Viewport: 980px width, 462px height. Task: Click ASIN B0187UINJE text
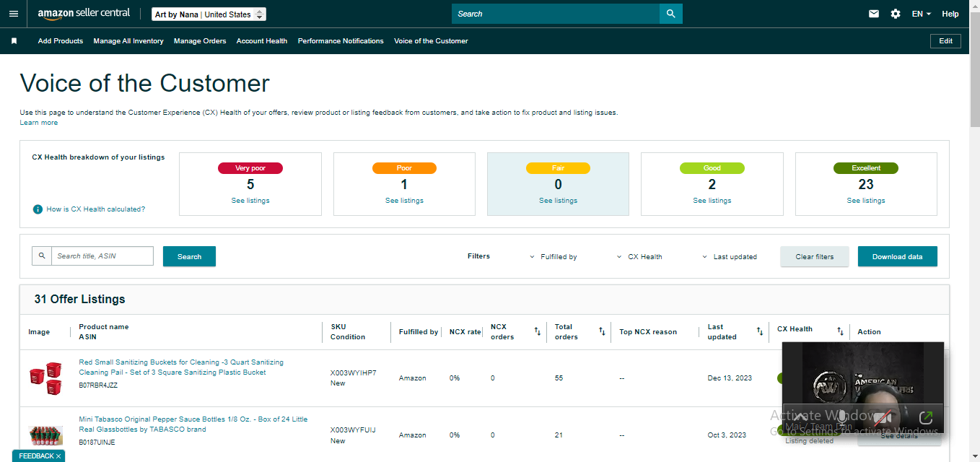pos(97,443)
